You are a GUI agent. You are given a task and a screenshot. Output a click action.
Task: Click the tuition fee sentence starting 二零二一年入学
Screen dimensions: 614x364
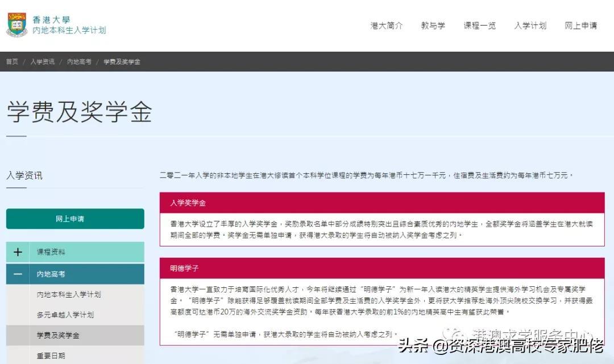click(367, 175)
